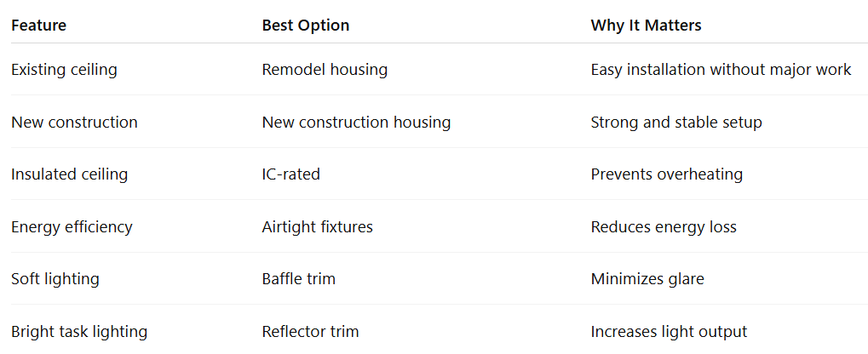Click the Feature column header
The height and width of the screenshot is (354, 868).
click(38, 26)
